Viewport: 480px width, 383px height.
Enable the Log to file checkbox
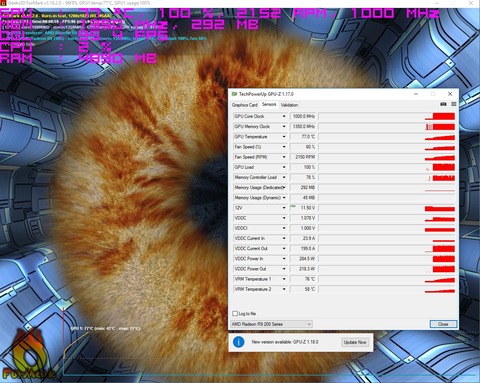[235, 314]
